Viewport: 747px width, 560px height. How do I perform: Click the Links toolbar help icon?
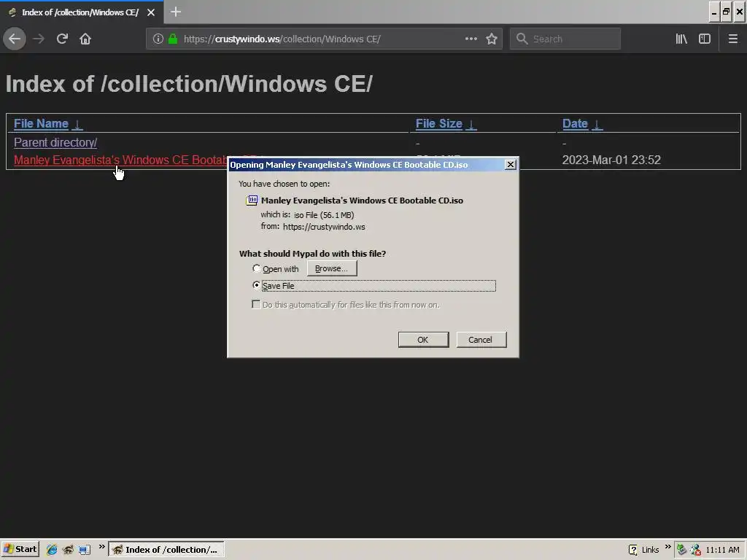coord(632,550)
